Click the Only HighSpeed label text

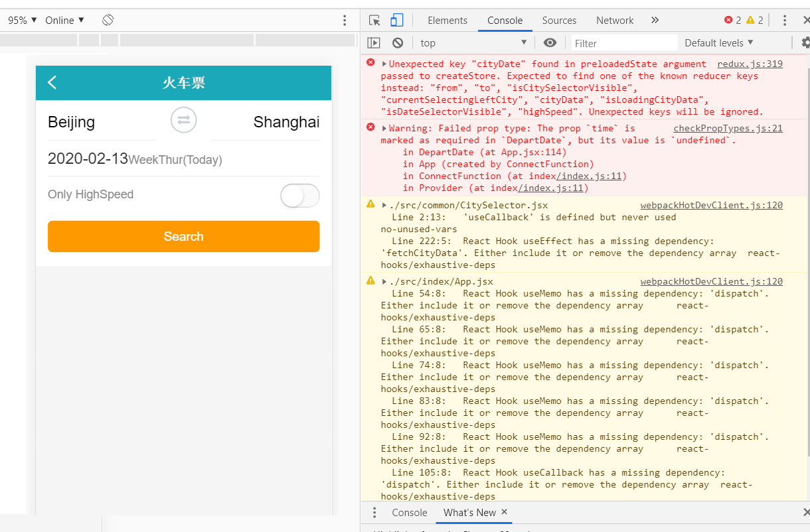click(91, 194)
